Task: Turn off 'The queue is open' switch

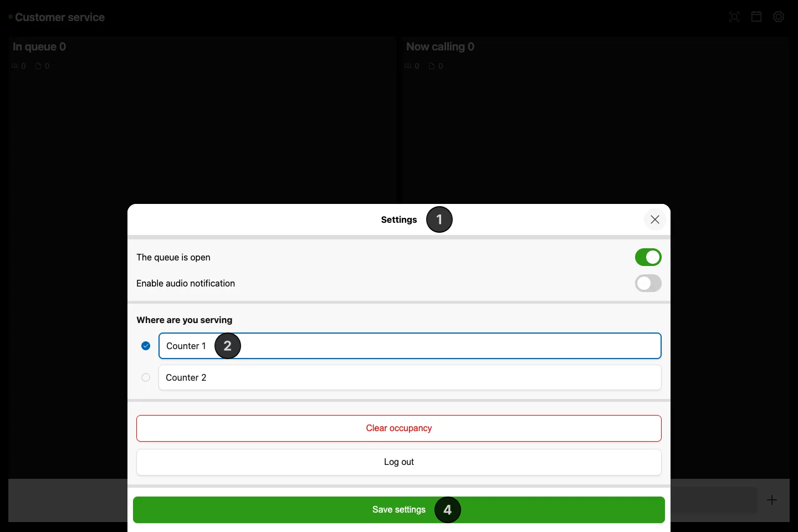Action: tap(648, 257)
